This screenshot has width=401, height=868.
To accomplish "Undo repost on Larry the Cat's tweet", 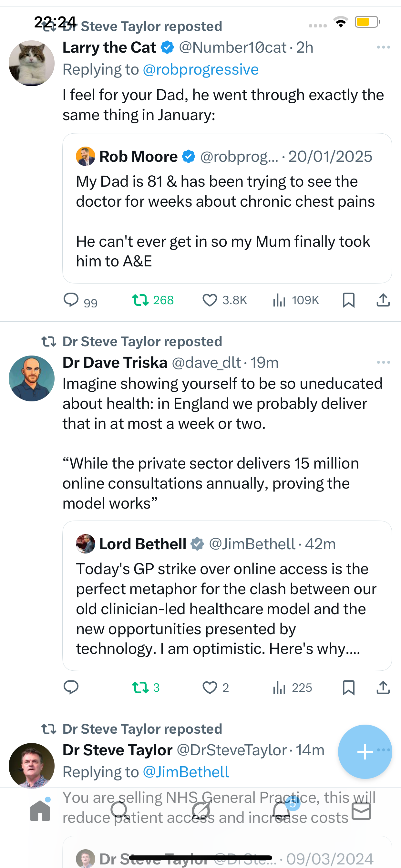I will point(140,300).
